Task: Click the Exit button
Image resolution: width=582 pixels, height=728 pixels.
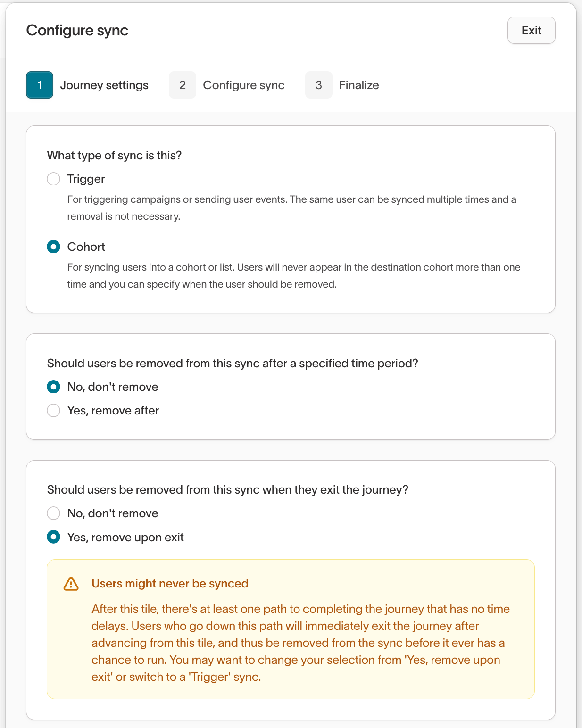Action: [x=531, y=30]
